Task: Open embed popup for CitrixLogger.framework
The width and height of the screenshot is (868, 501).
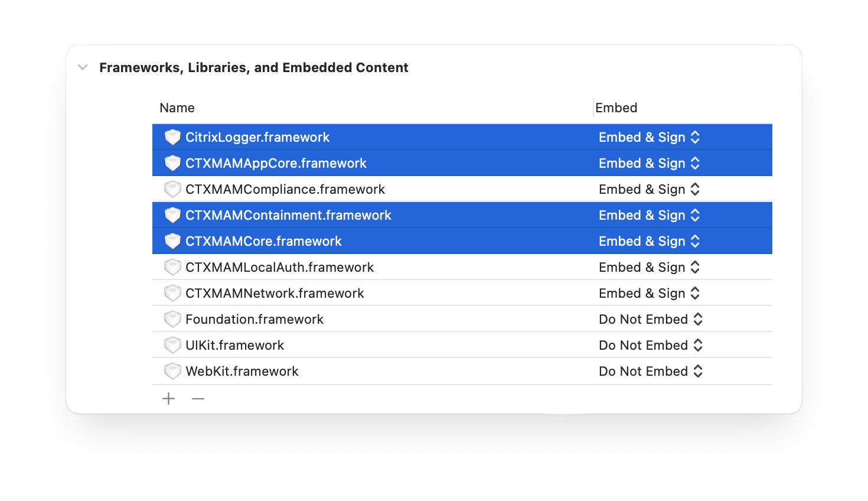Action: pyautogui.click(x=649, y=137)
